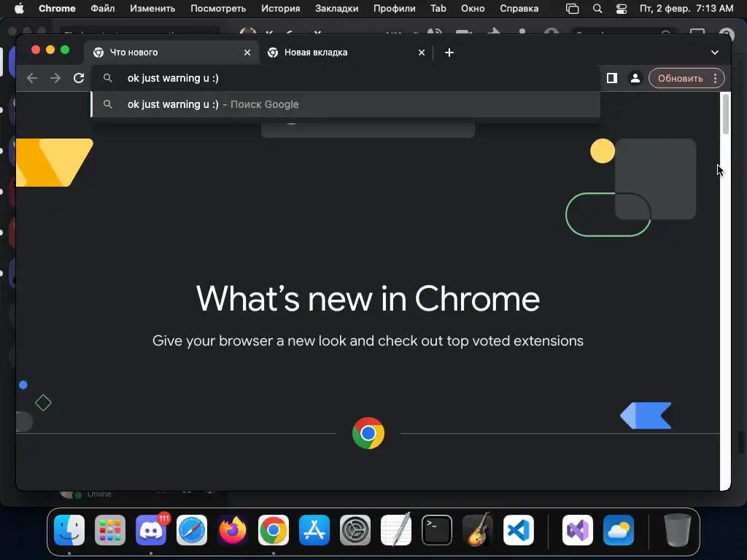Click the Chrome back arrow button
This screenshot has width=747, height=560.
(32, 78)
